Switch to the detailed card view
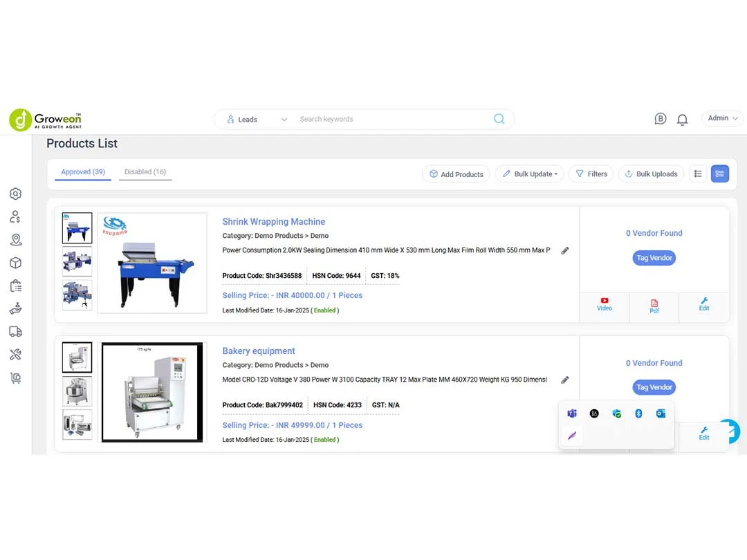This screenshot has height=560, width=747. [720, 174]
